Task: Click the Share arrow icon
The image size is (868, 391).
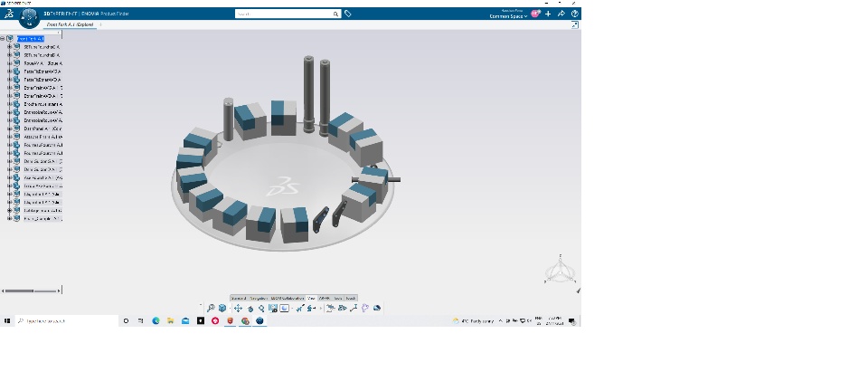Action: click(x=561, y=14)
